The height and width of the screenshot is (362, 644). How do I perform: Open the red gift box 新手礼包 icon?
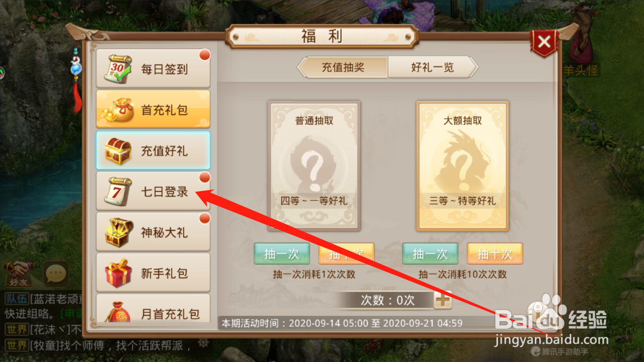[x=118, y=274]
